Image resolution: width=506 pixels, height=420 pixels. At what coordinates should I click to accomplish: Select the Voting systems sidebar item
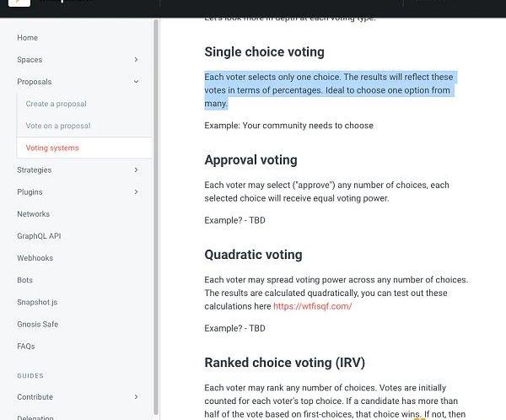point(52,148)
